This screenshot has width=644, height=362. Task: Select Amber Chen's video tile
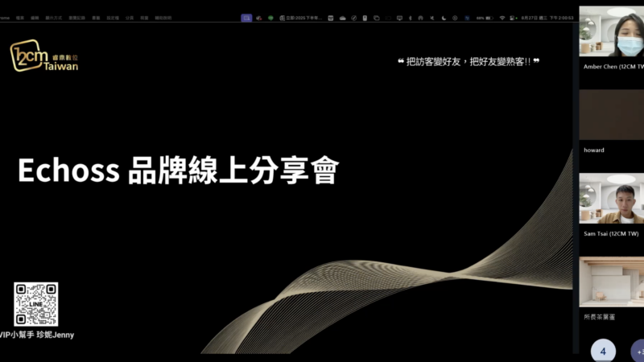(x=612, y=31)
